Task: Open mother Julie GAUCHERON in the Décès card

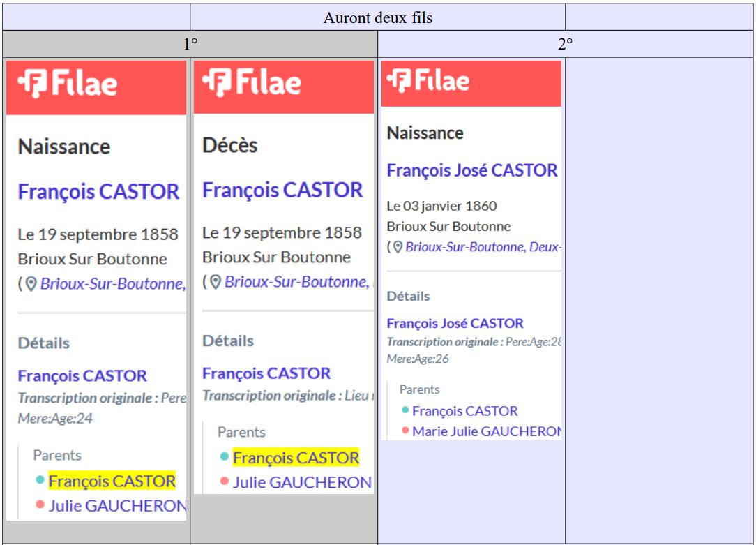Action: click(302, 482)
